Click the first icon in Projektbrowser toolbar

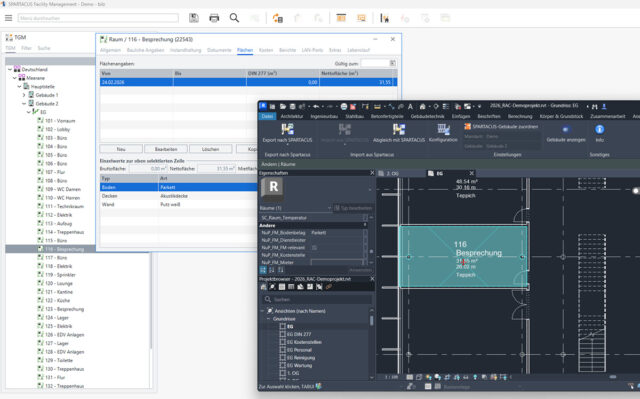(x=263, y=287)
